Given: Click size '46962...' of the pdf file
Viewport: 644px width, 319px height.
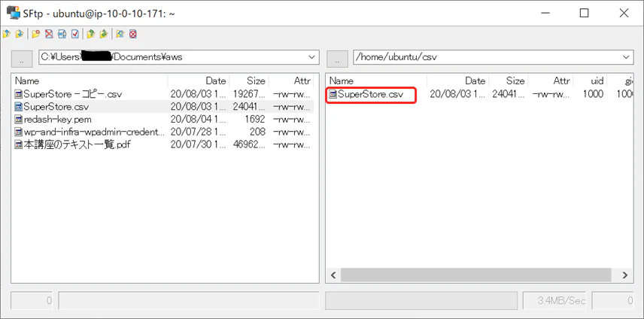Looking at the screenshot, I should point(249,145).
